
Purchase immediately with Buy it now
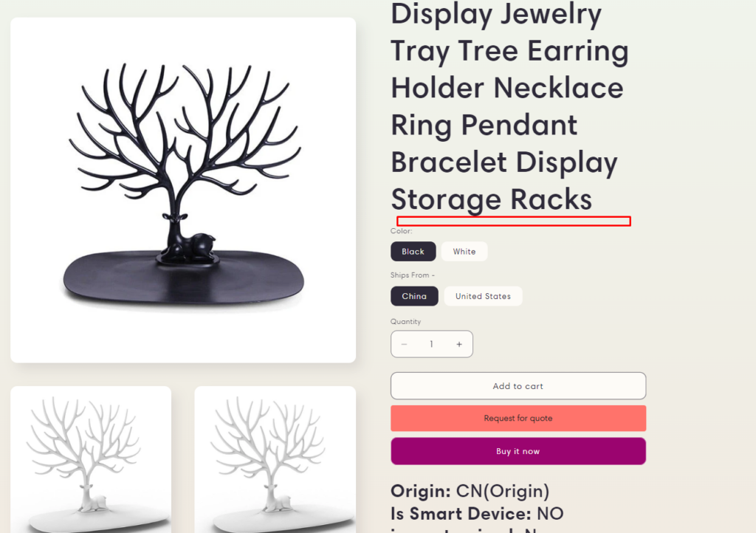(x=518, y=451)
